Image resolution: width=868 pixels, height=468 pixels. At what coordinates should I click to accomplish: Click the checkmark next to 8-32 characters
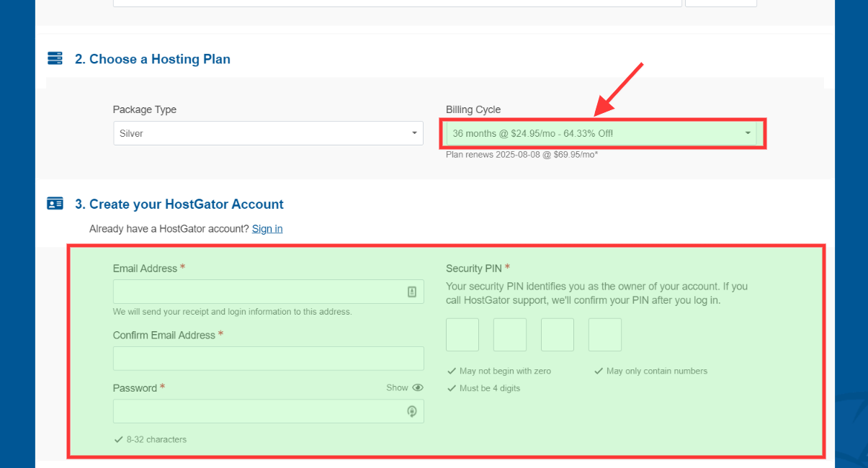click(x=118, y=439)
